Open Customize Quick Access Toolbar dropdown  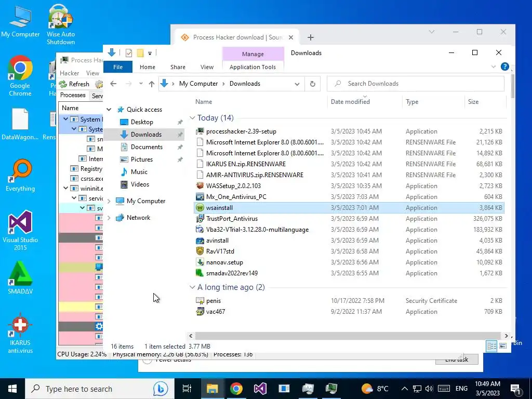[x=150, y=54]
